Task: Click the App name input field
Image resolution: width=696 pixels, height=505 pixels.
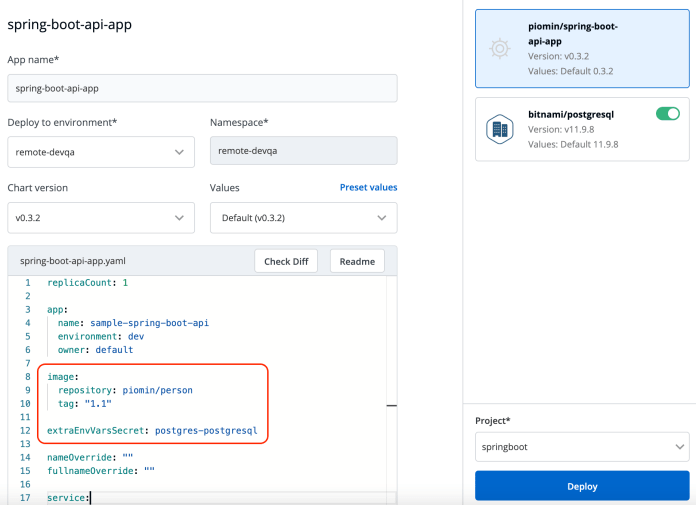Action: pyautogui.click(x=202, y=88)
